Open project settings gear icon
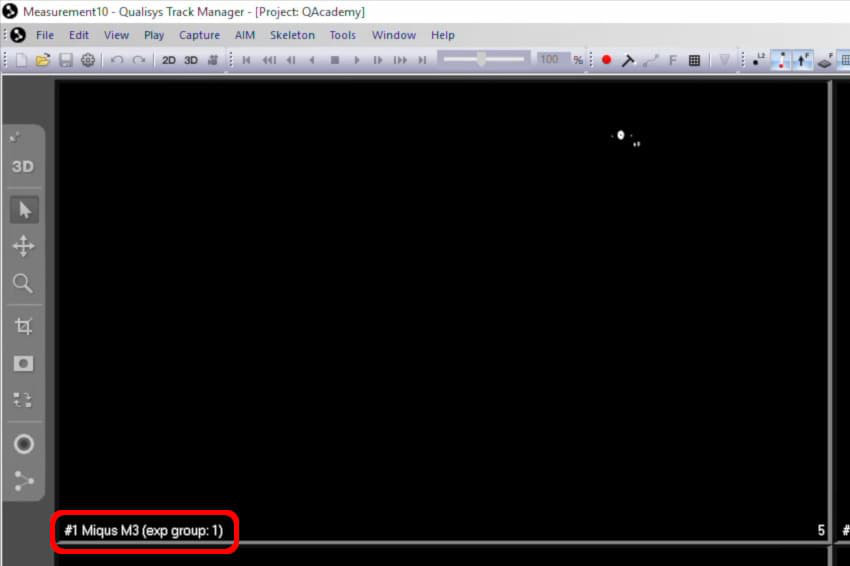850x566 pixels. 88,60
